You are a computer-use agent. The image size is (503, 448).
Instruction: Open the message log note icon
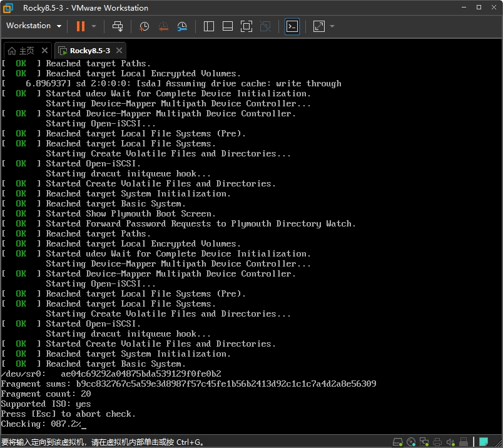coord(484,442)
